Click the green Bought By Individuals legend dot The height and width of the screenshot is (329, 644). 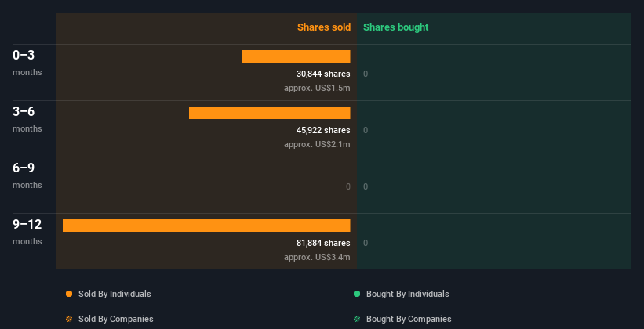click(357, 294)
